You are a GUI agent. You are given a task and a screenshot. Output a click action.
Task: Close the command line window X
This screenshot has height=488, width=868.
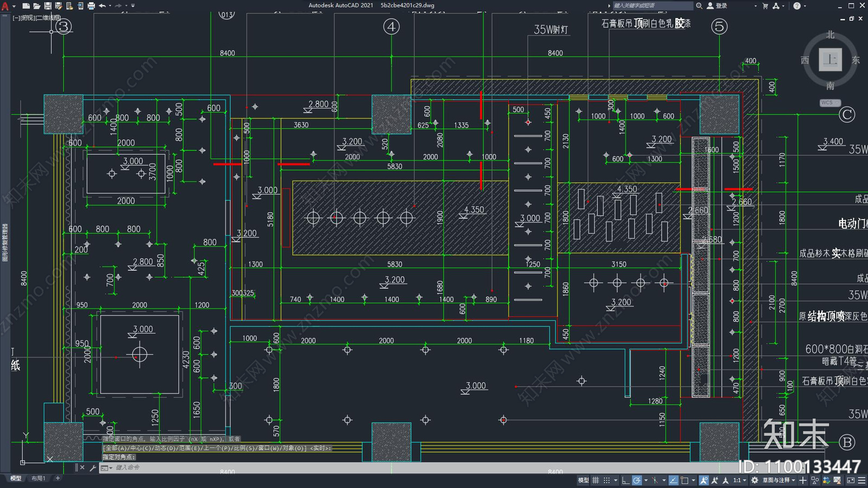click(82, 467)
